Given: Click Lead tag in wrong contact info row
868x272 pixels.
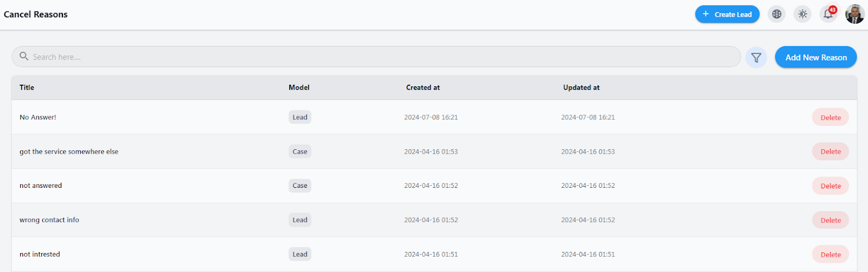Looking at the screenshot, I should click(300, 220).
